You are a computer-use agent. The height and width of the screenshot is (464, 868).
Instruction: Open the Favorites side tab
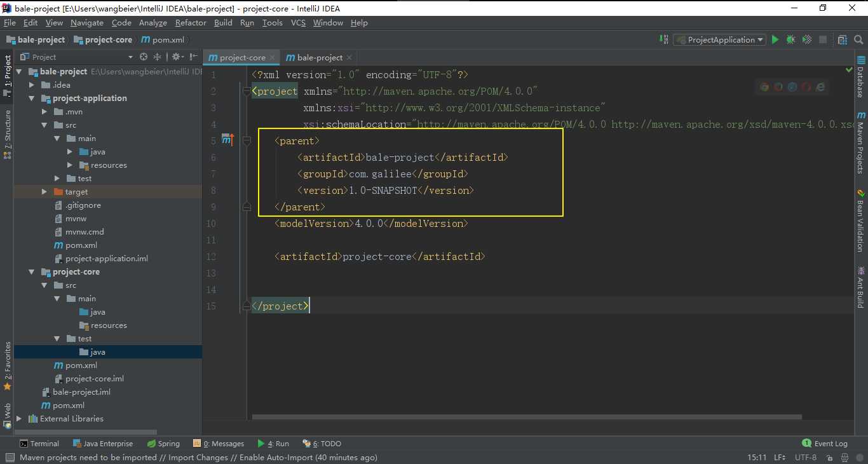pos(8,366)
